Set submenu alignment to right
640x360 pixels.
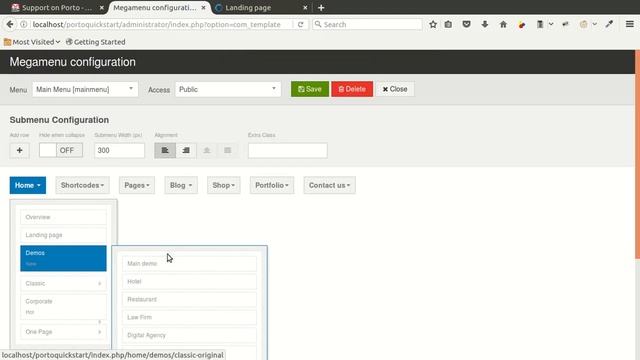186,150
